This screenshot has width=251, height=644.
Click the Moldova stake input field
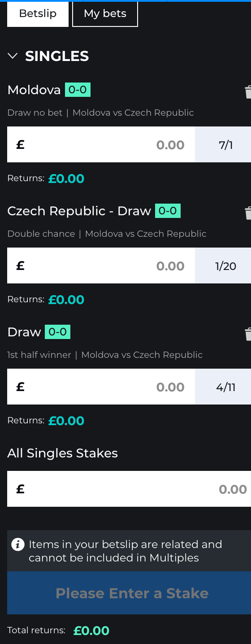tap(101, 144)
